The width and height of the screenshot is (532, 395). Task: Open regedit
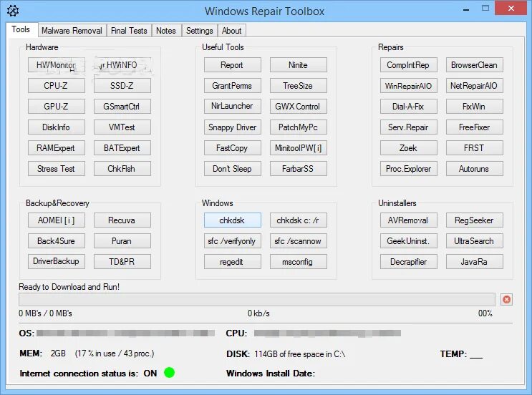233,261
